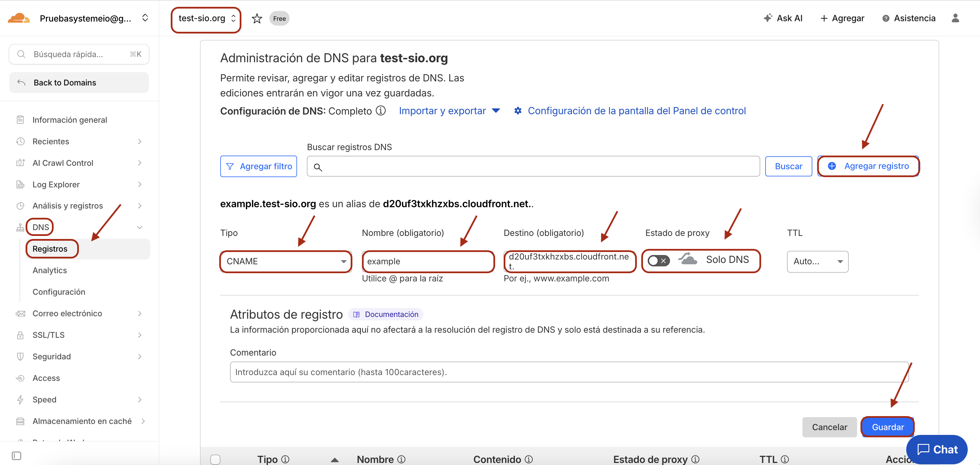Click the star icon to favorite the domain
The height and width of the screenshot is (465, 980).
pyautogui.click(x=257, y=19)
